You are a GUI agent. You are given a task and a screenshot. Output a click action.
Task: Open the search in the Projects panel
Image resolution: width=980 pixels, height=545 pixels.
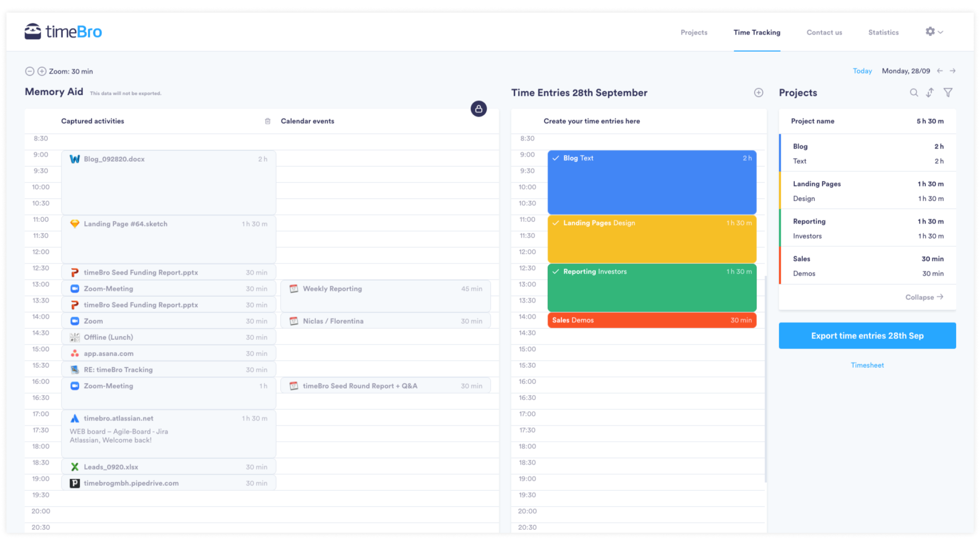(914, 92)
